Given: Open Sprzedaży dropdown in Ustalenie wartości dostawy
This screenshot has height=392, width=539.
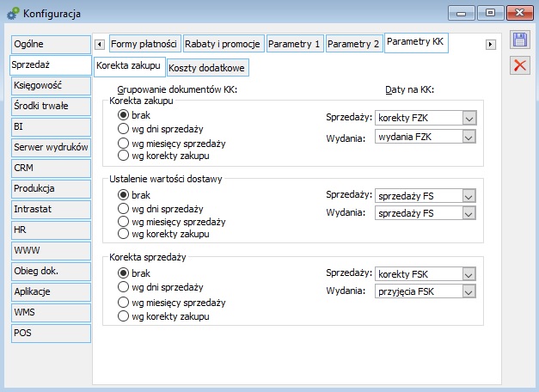Looking at the screenshot, I should pyautogui.click(x=426, y=196).
